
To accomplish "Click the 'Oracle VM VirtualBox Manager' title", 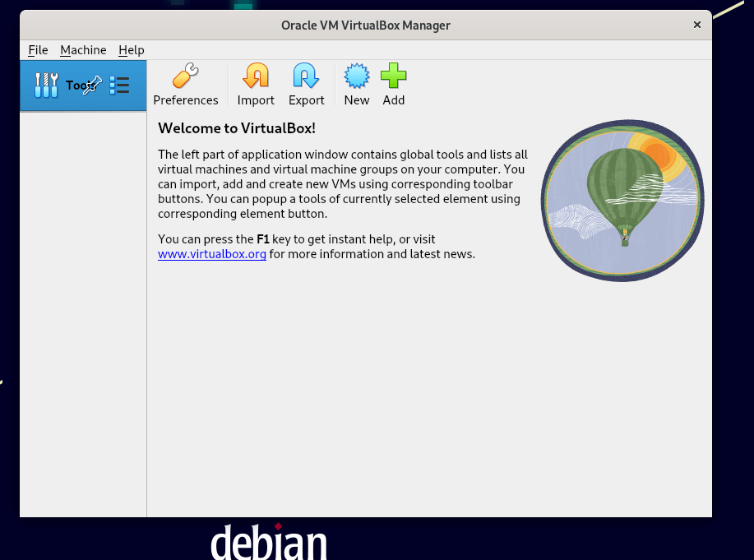I will (365, 25).
